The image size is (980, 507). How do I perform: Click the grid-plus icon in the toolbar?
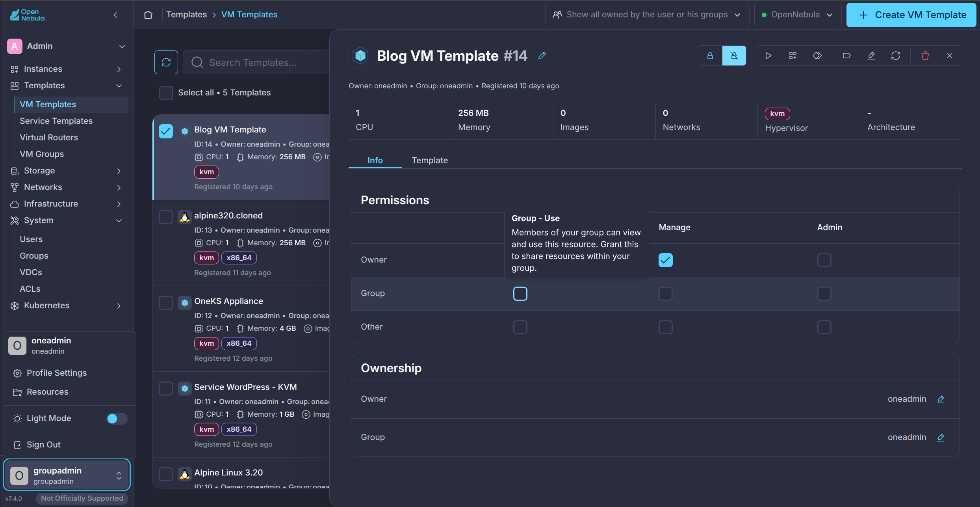tap(793, 56)
